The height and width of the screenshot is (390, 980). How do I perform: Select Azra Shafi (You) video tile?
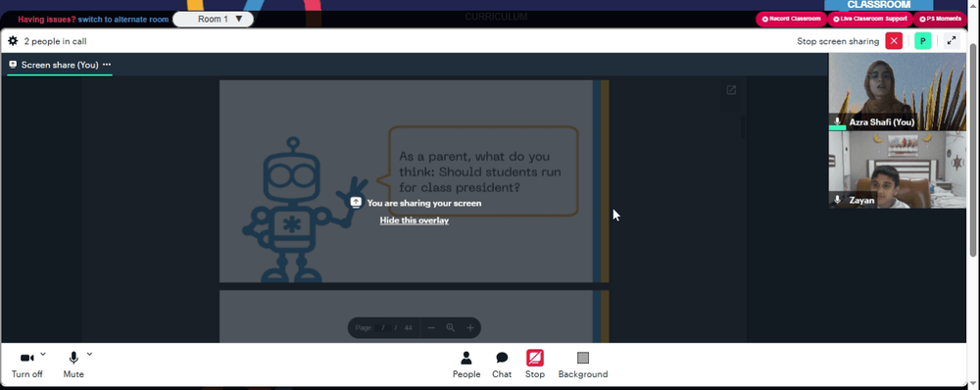tap(897, 92)
